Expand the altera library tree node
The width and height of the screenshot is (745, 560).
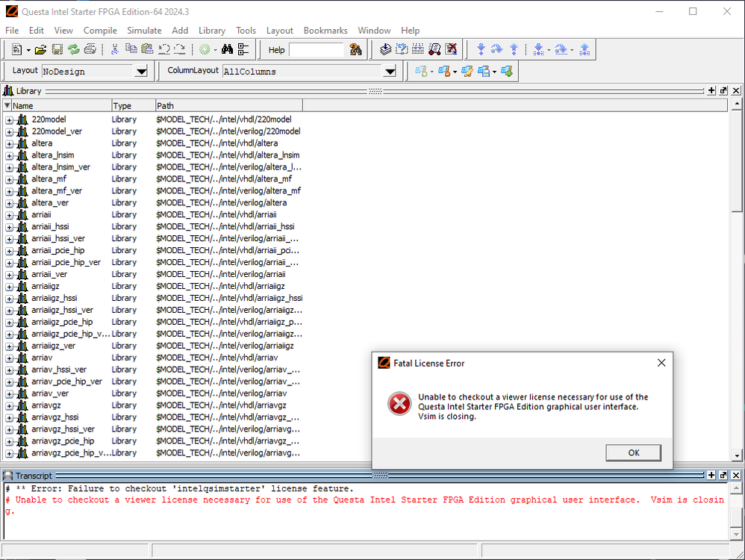[x=9, y=143]
